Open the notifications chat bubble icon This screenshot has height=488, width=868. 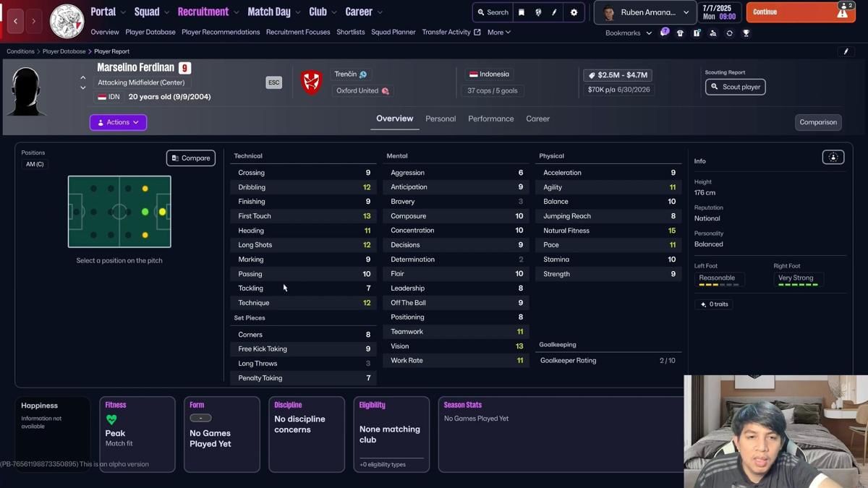(664, 33)
